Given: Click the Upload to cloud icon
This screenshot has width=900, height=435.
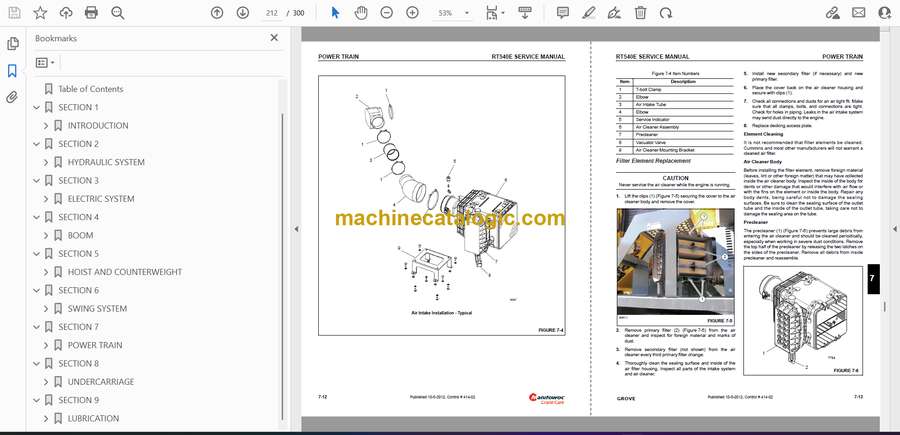Looking at the screenshot, I should click(66, 13).
